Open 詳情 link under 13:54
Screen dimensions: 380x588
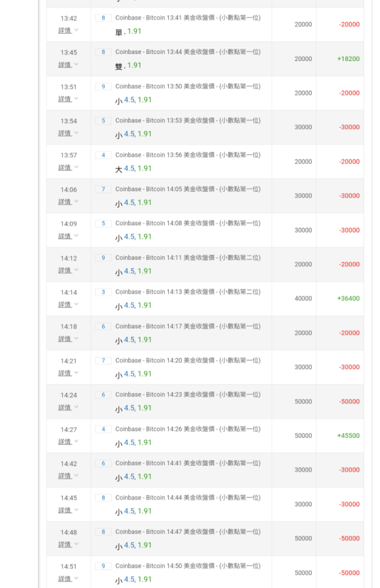click(65, 133)
